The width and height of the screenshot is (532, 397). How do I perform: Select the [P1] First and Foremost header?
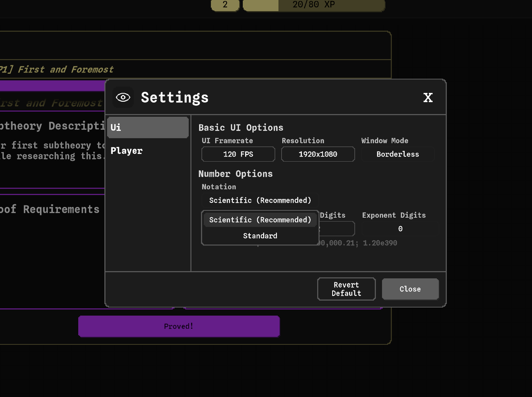(x=58, y=69)
